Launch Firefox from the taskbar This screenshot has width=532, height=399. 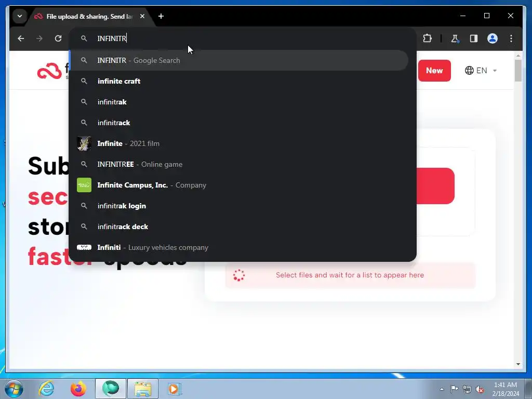point(78,389)
